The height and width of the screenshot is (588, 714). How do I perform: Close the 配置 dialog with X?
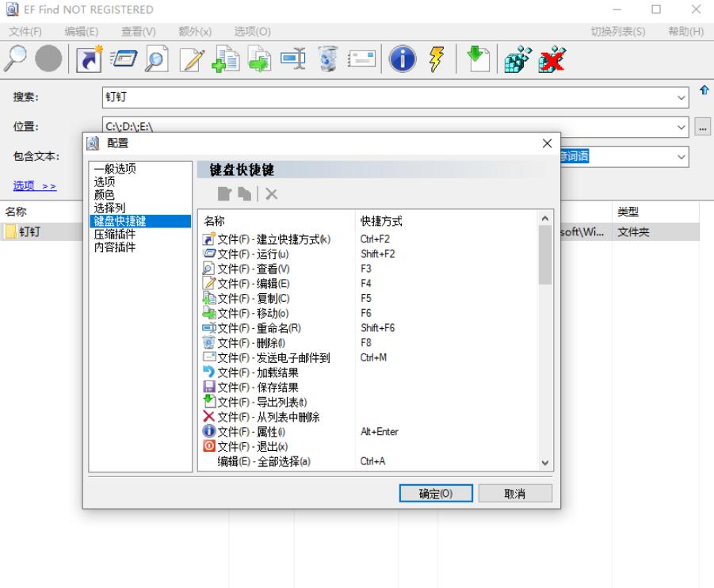[x=547, y=143]
